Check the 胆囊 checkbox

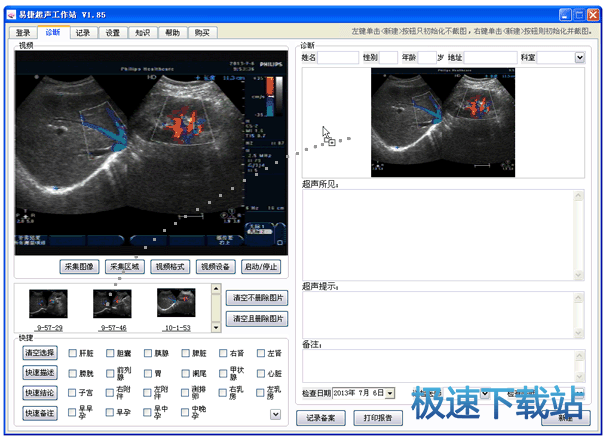[110, 353]
